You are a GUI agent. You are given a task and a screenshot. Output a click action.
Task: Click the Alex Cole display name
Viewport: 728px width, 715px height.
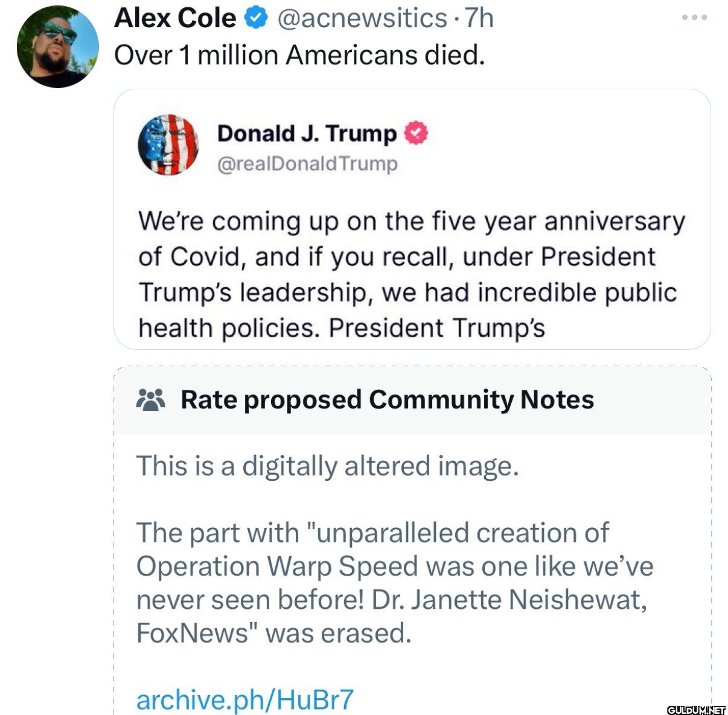pos(174,18)
